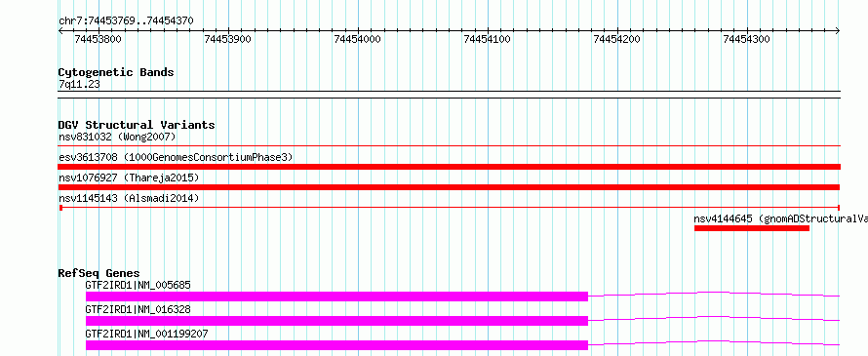Open variant esv3613708 1000GenomesConsortiumPhase3 label
The image size is (868, 356).
coord(176,157)
